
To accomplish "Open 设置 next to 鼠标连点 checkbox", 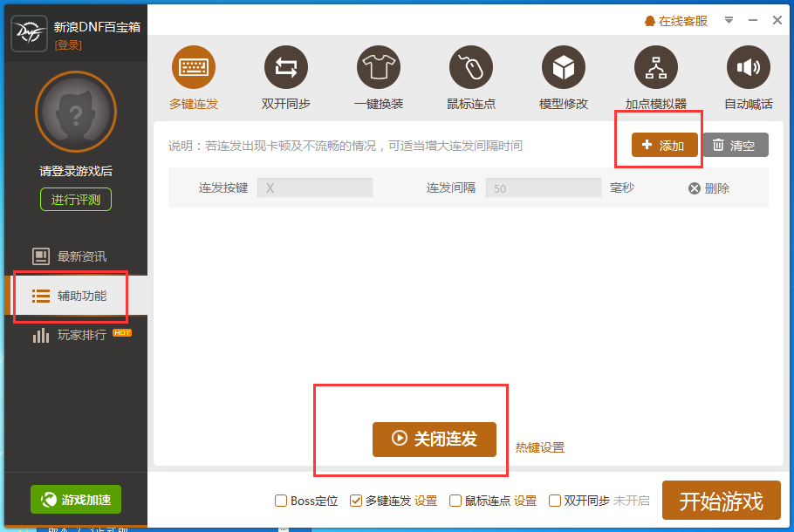I will coord(525,501).
